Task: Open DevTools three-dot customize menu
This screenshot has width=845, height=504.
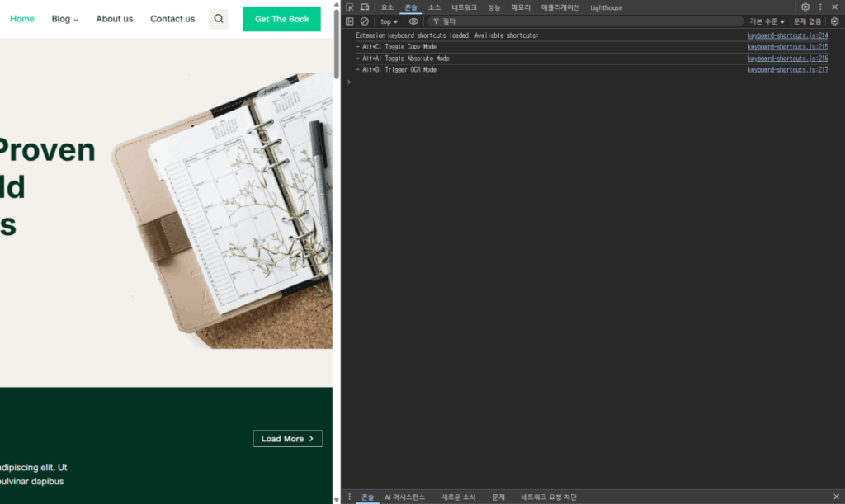Action: (820, 7)
